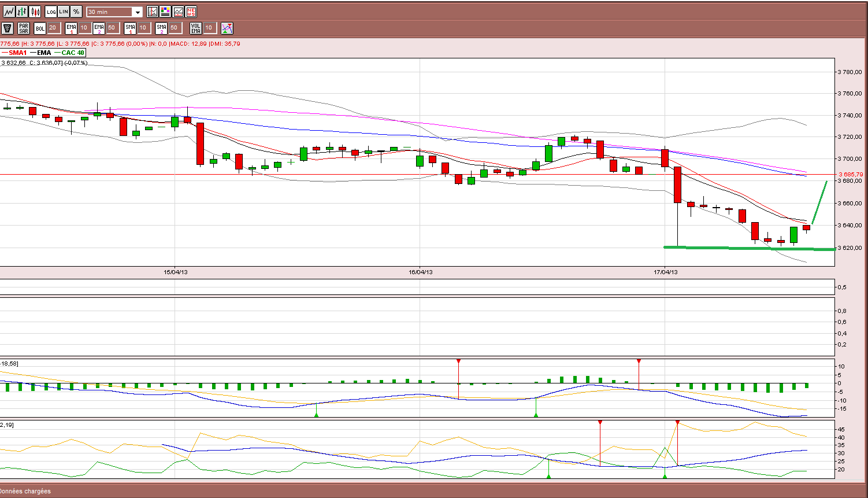Select the OHLC bar chart style
This screenshot has width=868, height=498.
(x=22, y=12)
